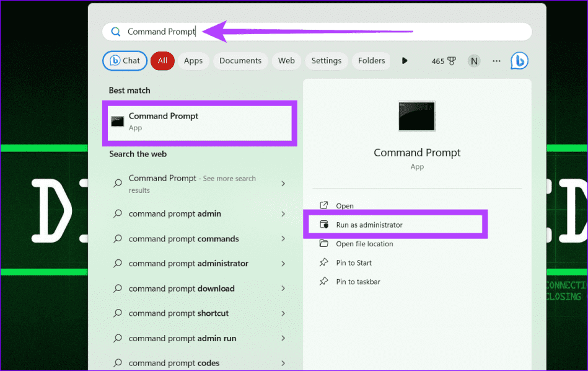
Task: Click the Open icon in the right pane
Action: point(323,205)
